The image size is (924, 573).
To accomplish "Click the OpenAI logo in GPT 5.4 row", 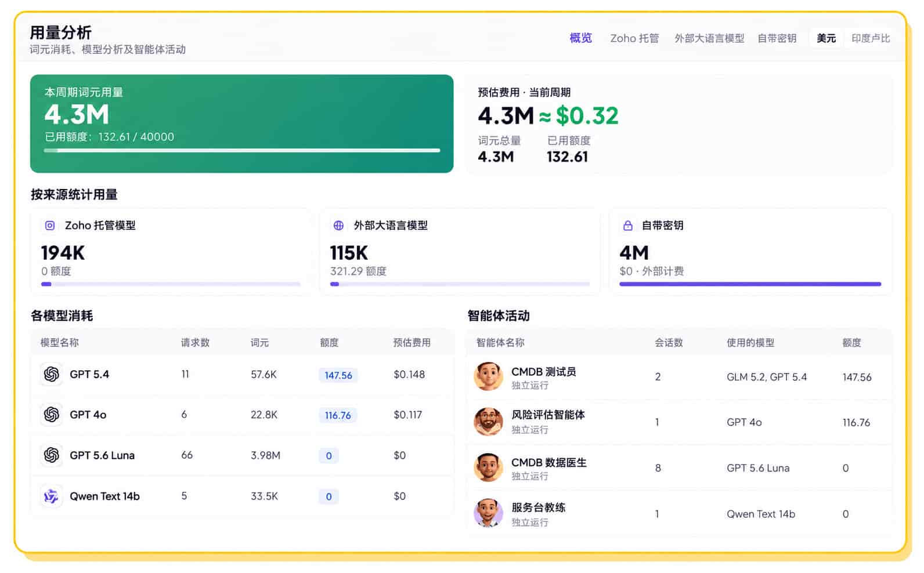I will click(52, 374).
